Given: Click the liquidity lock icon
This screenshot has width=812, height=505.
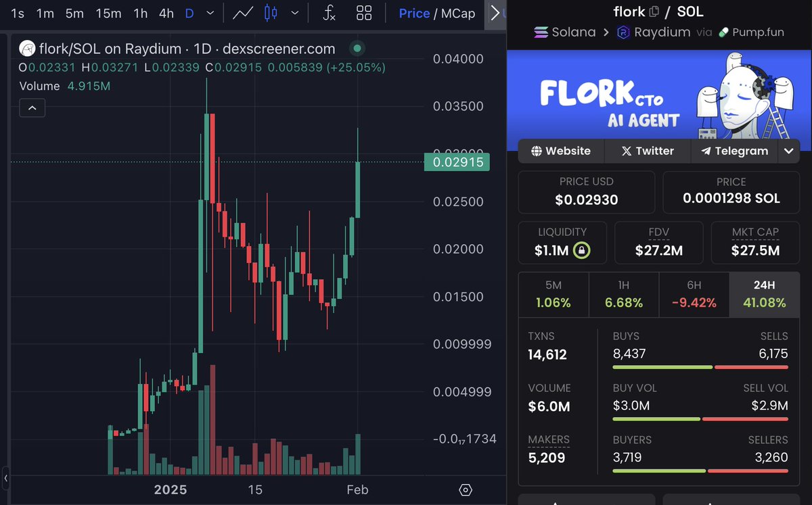Looking at the screenshot, I should (581, 251).
